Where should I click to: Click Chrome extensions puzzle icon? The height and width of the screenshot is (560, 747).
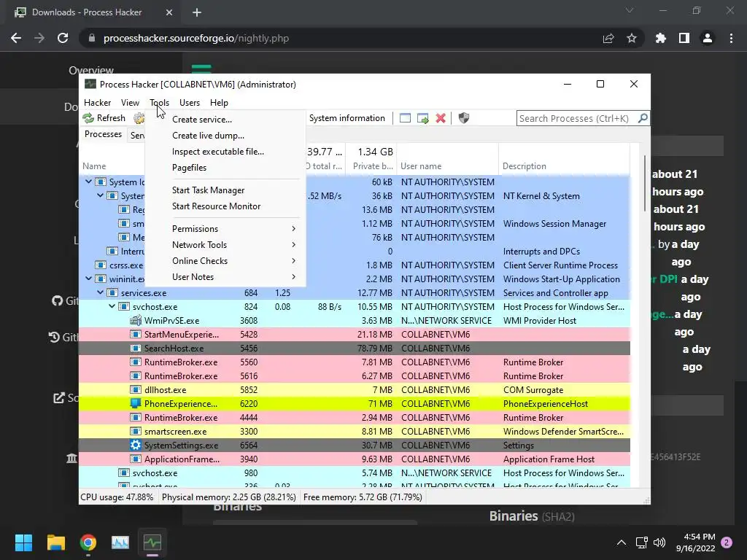[x=661, y=38]
